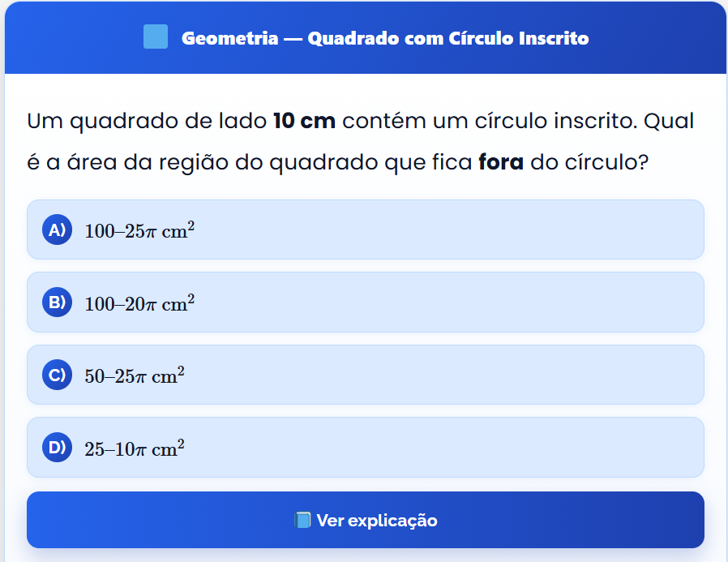This screenshot has width=728, height=562.
Task: Click the blue square icon in the header
Action: tap(156, 36)
